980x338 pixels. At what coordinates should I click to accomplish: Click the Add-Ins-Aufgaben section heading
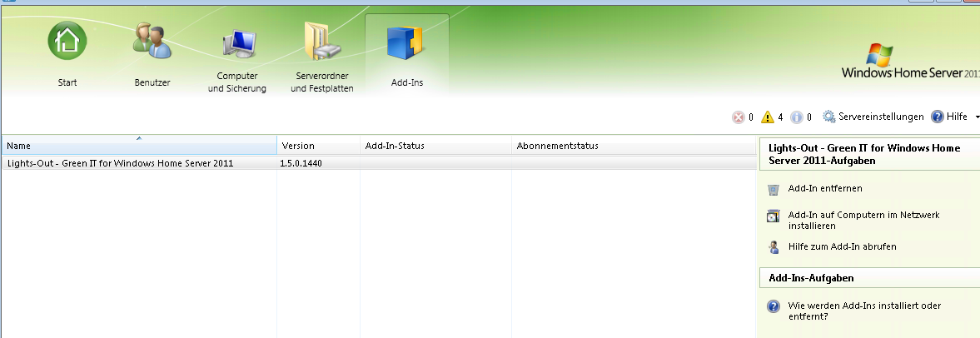pyautogui.click(x=869, y=278)
